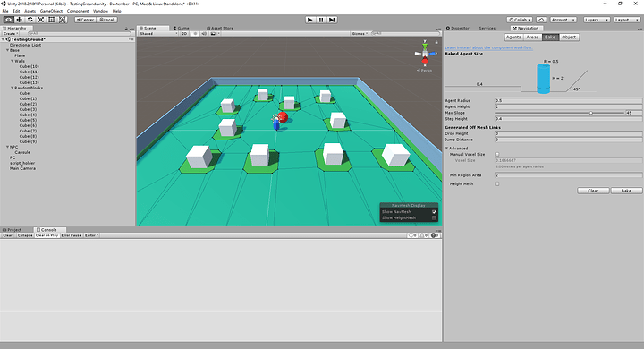644x349 pixels.
Task: Select the Rotate tool
Action: pos(30,20)
